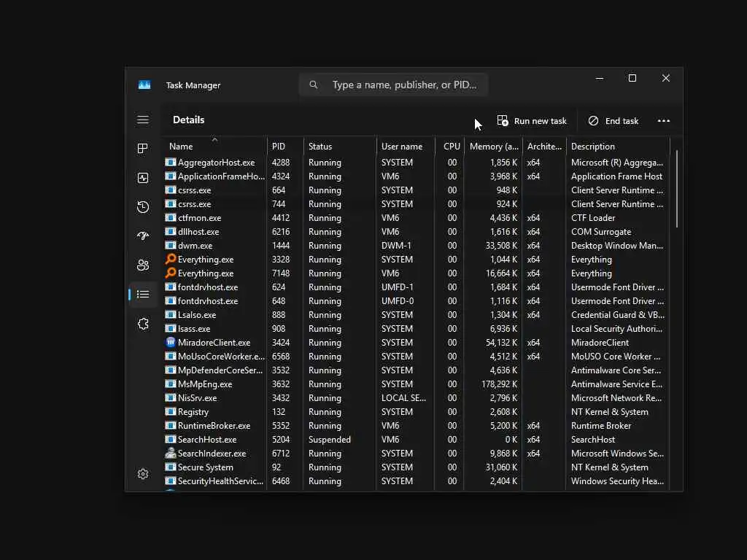Image resolution: width=747 pixels, height=560 pixels.
Task: Sort by the User name column
Action: pyautogui.click(x=406, y=146)
